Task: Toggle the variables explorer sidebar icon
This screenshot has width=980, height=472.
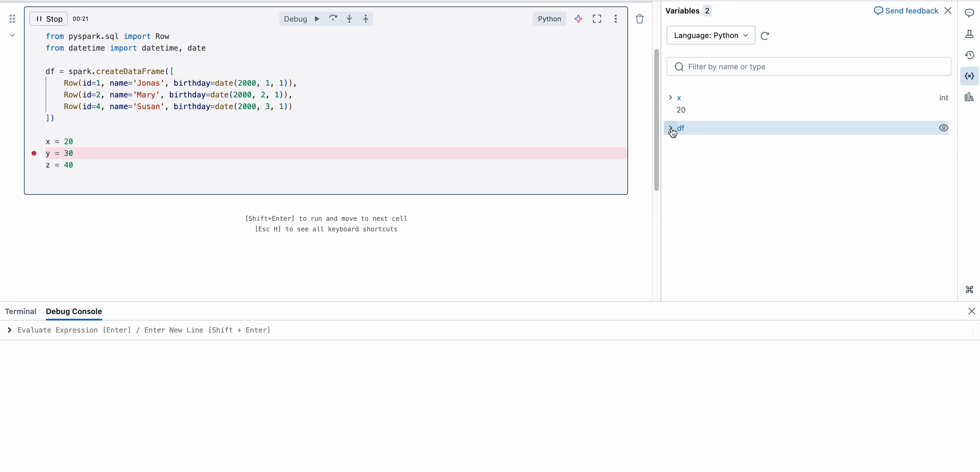Action: pos(969,76)
